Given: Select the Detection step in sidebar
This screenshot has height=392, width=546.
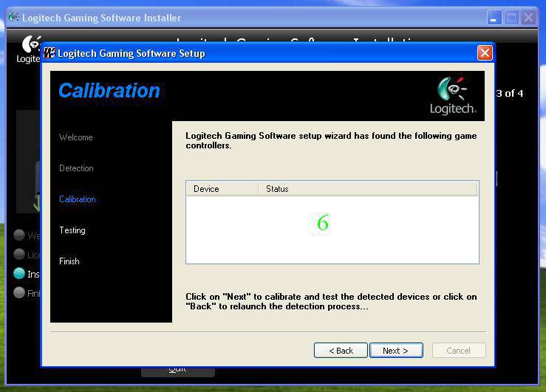Looking at the screenshot, I should click(76, 168).
